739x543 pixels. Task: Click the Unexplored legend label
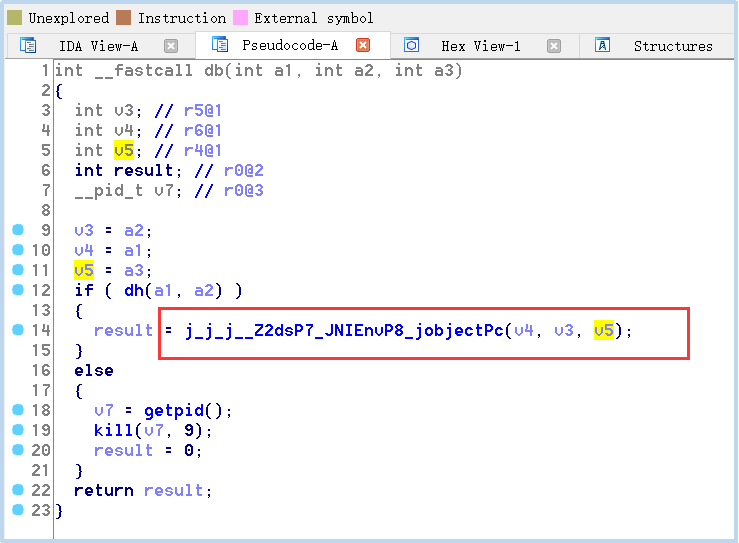tap(69, 18)
